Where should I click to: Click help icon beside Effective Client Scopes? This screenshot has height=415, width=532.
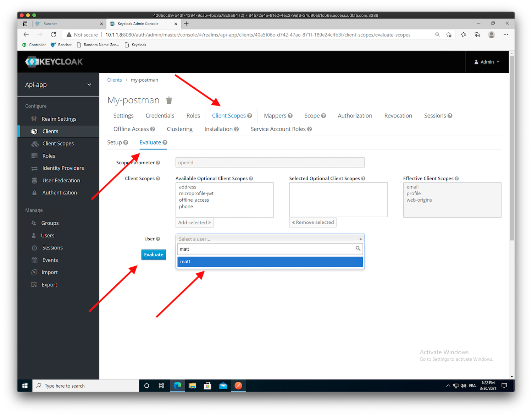pyautogui.click(x=457, y=179)
